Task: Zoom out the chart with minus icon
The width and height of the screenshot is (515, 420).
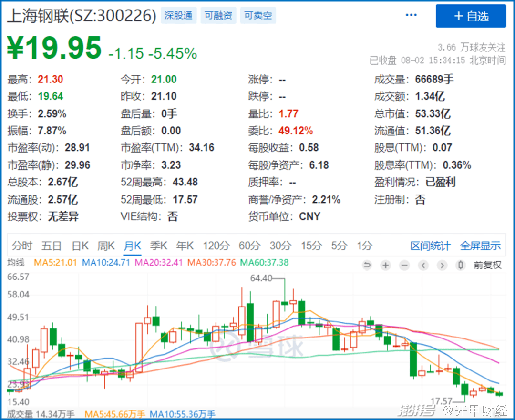Action: [x=404, y=266]
